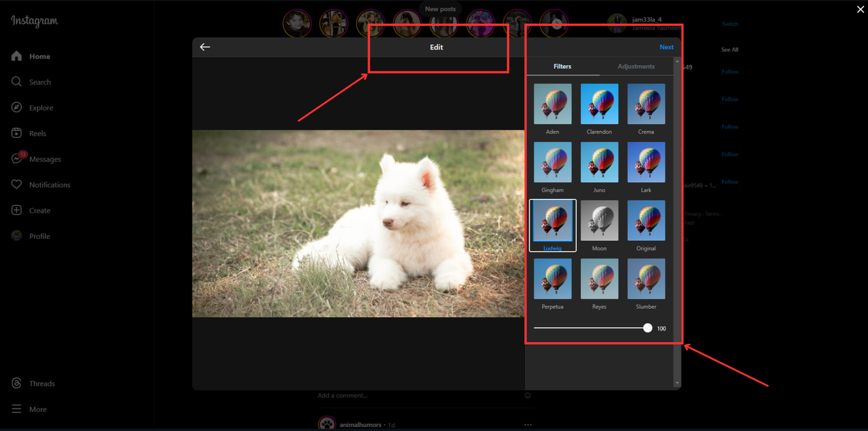868x431 pixels.
Task: Open the Profile avatar icon
Action: [x=17, y=236]
